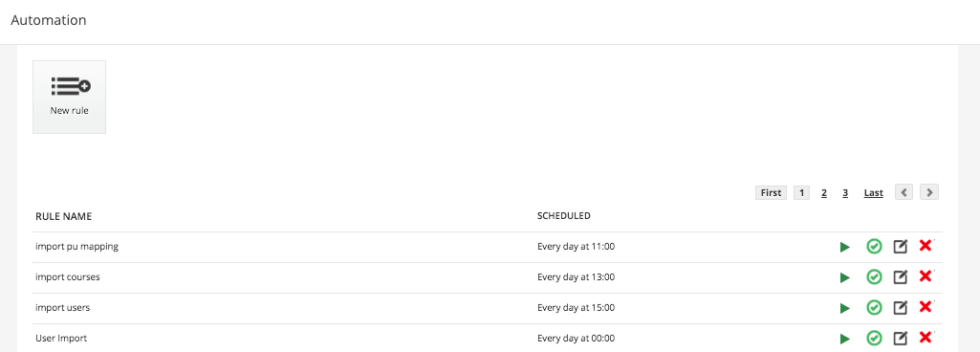Click the First page button
This screenshot has height=352, width=980.
[772, 193]
